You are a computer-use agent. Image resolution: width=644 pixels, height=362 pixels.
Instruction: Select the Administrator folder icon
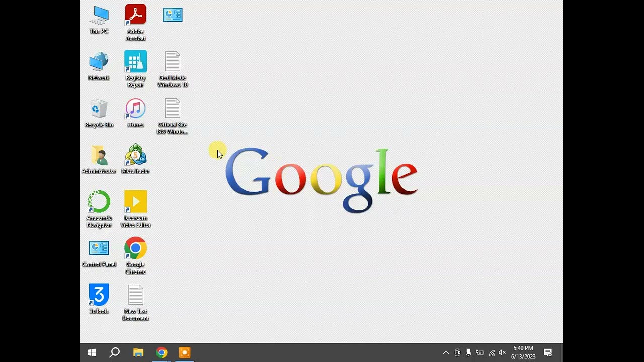pos(99,160)
